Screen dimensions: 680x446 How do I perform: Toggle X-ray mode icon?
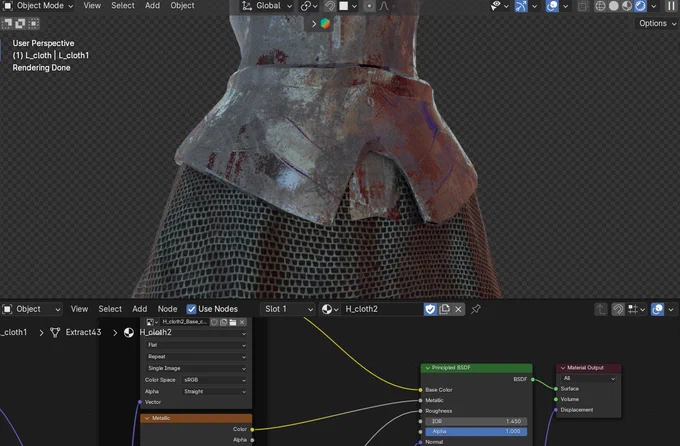click(583, 6)
